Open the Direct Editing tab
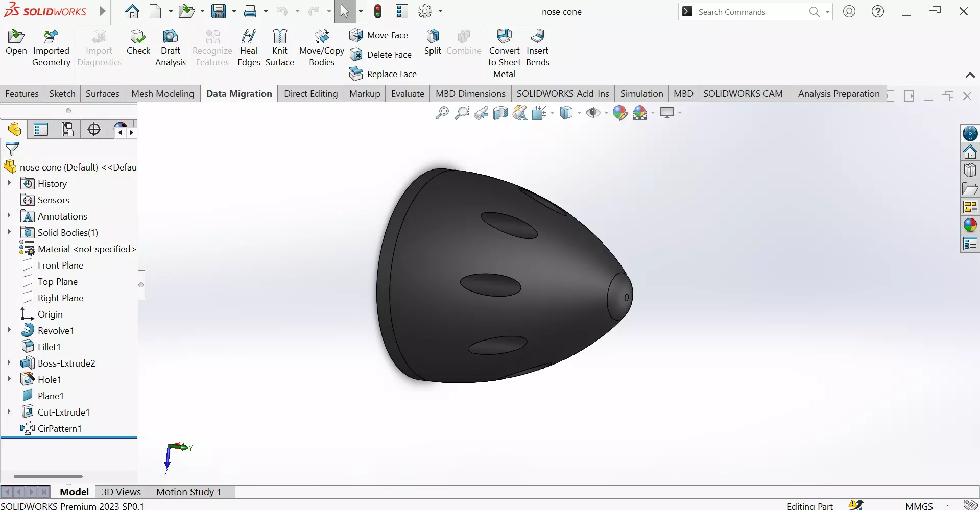The height and width of the screenshot is (510, 980). coord(311,94)
